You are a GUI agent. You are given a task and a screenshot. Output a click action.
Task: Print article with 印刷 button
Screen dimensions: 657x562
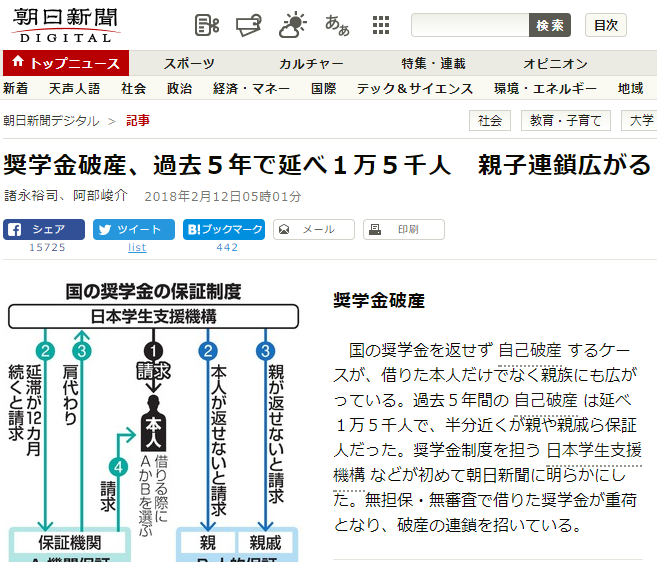(404, 229)
